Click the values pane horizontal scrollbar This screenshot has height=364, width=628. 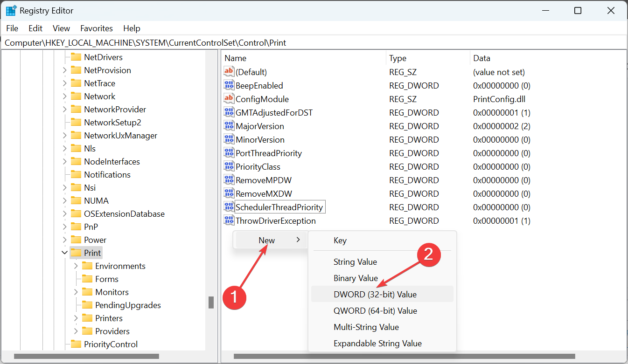tap(405, 357)
